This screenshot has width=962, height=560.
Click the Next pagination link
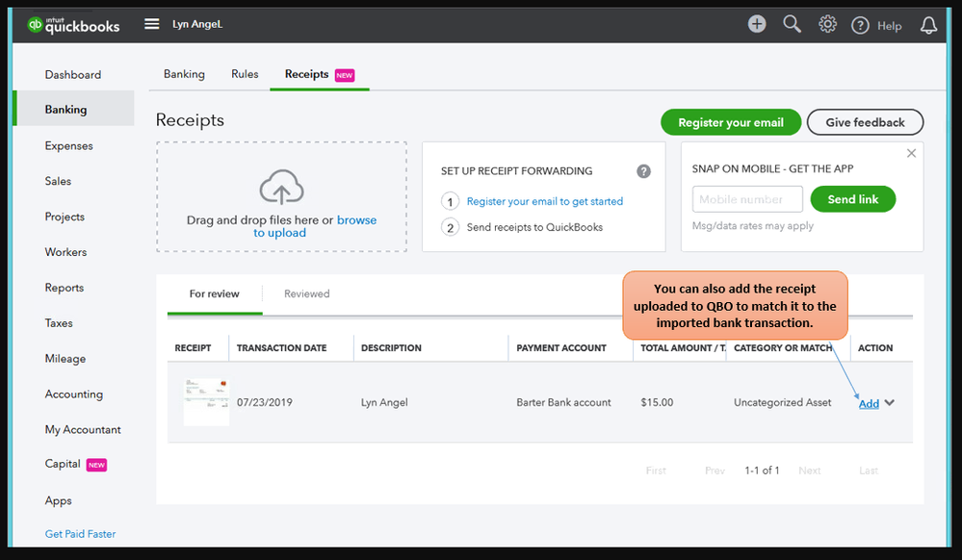pos(810,471)
